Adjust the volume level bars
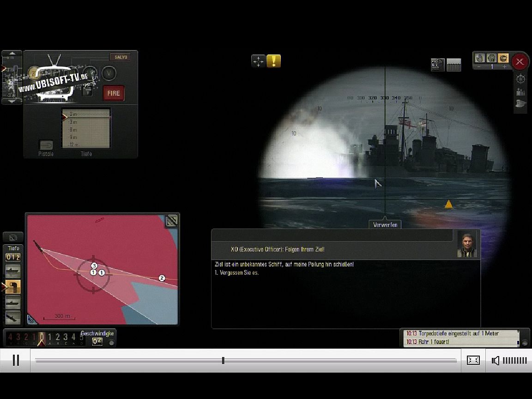Screen dimensions: 532x399 pos(514,360)
